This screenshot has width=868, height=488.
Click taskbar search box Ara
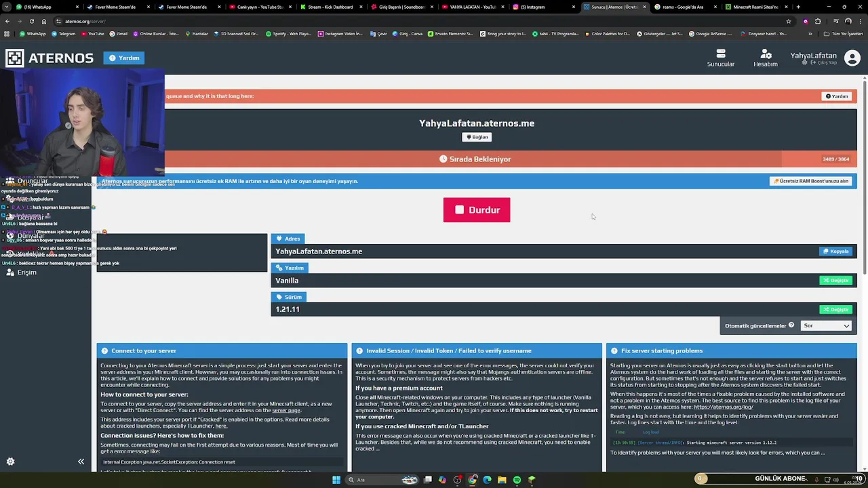click(382, 480)
